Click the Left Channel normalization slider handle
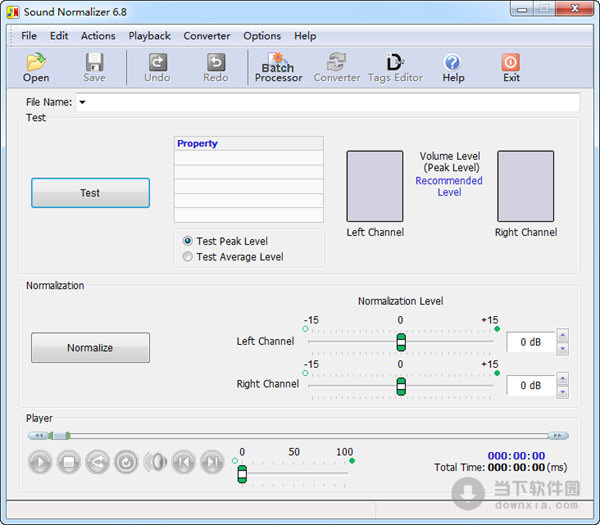The width and height of the screenshot is (600, 525). coord(401,342)
